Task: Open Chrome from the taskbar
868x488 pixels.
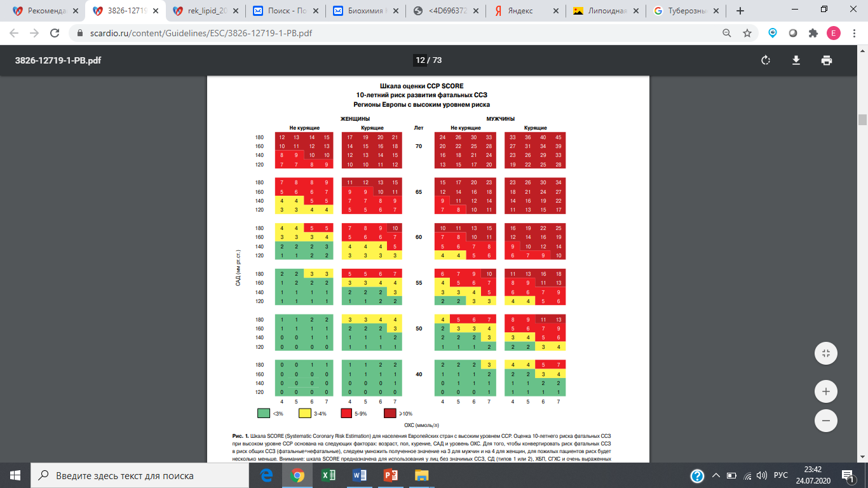Action: [x=297, y=475]
